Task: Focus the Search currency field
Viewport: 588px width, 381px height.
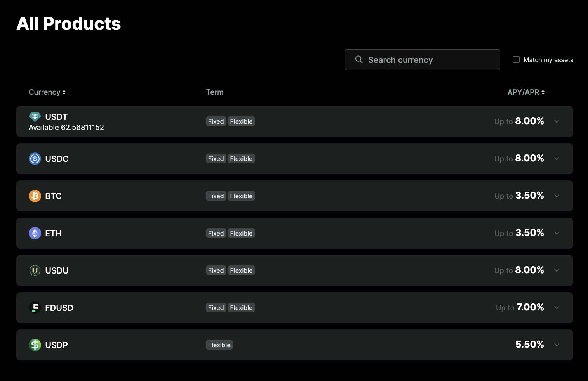Action: 422,60
